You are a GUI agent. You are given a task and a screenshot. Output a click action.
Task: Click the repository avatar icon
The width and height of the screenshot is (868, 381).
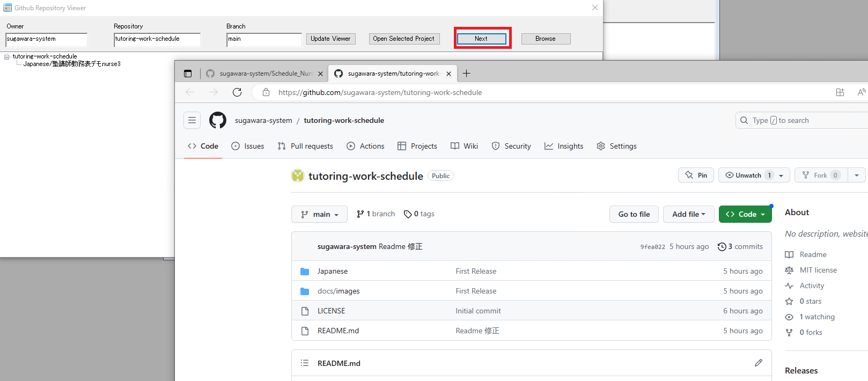[298, 175]
